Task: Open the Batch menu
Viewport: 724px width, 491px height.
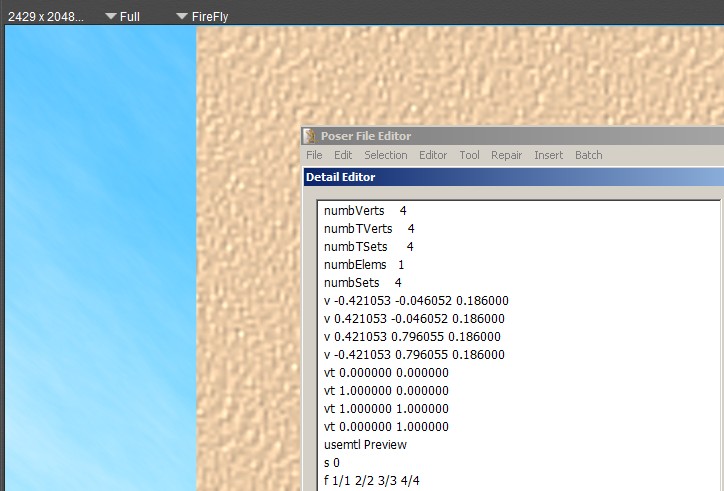Action: 589,155
